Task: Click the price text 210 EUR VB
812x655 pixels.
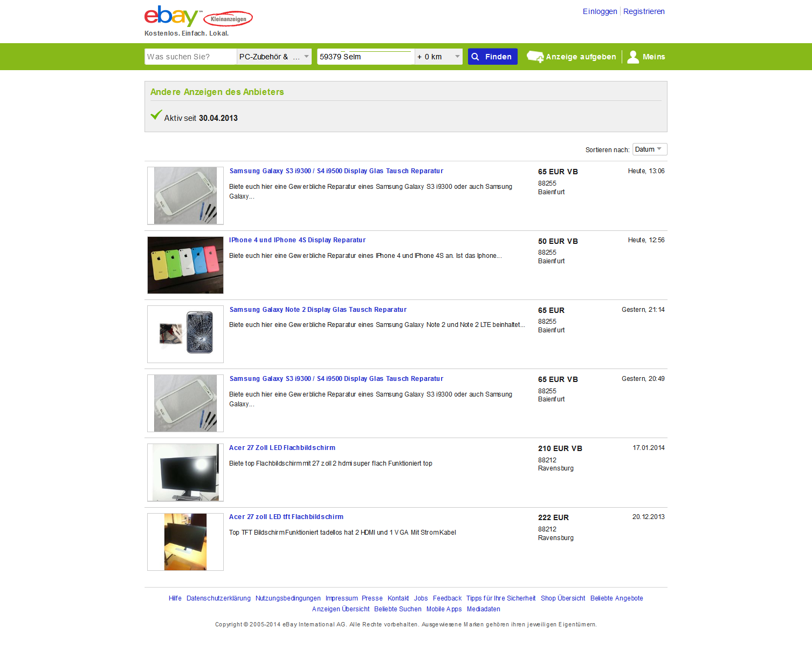Action: 560,448
